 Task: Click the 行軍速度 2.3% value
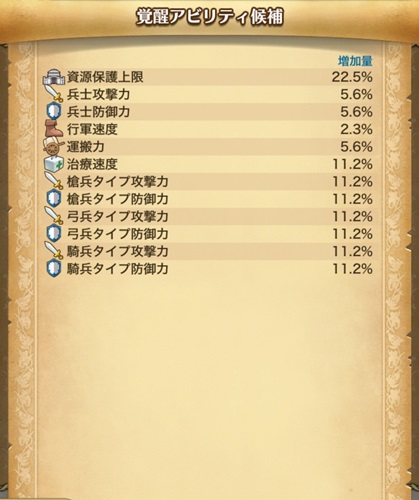pyautogui.click(x=356, y=129)
